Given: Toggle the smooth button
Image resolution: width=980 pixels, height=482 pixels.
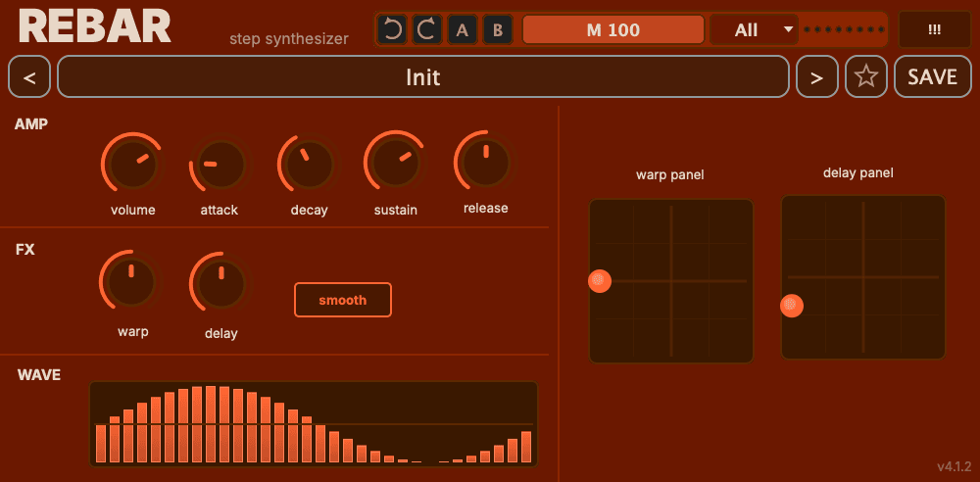Looking at the screenshot, I should click(343, 300).
